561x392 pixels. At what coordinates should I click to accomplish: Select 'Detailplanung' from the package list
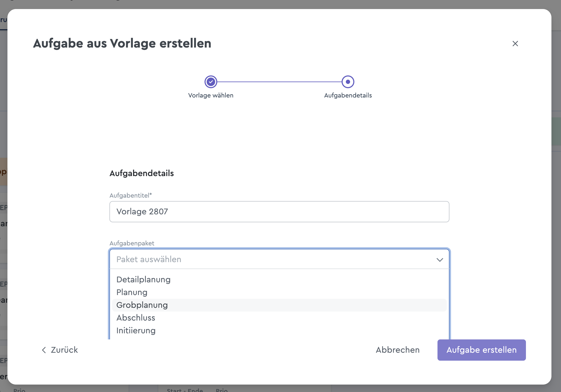pos(143,279)
